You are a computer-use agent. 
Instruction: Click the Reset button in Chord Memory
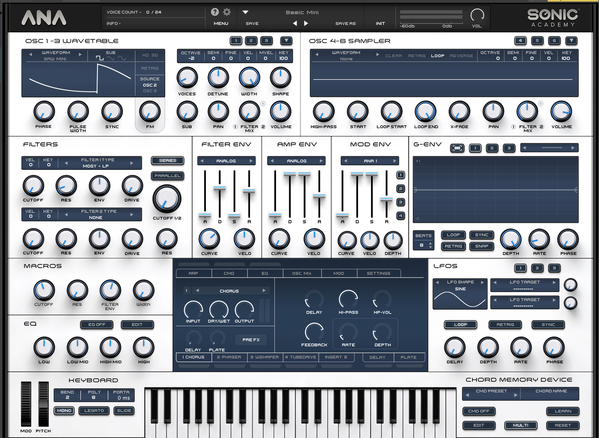[563, 425]
